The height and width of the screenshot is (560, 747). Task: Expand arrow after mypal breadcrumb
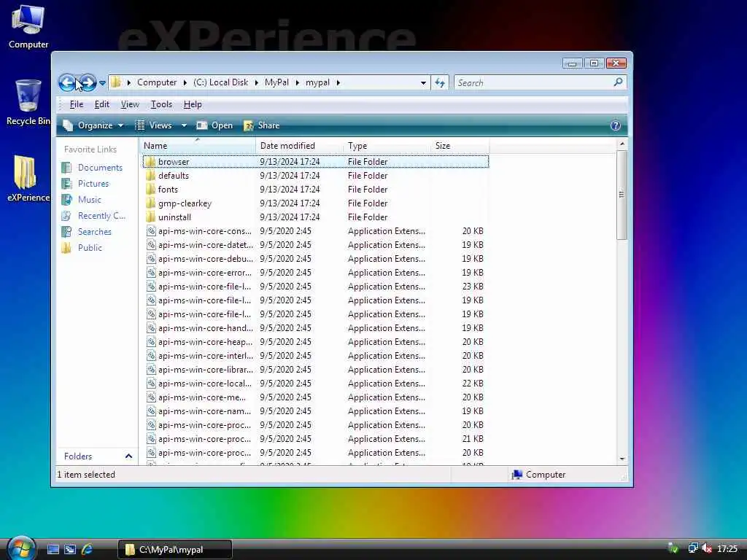[x=338, y=83]
